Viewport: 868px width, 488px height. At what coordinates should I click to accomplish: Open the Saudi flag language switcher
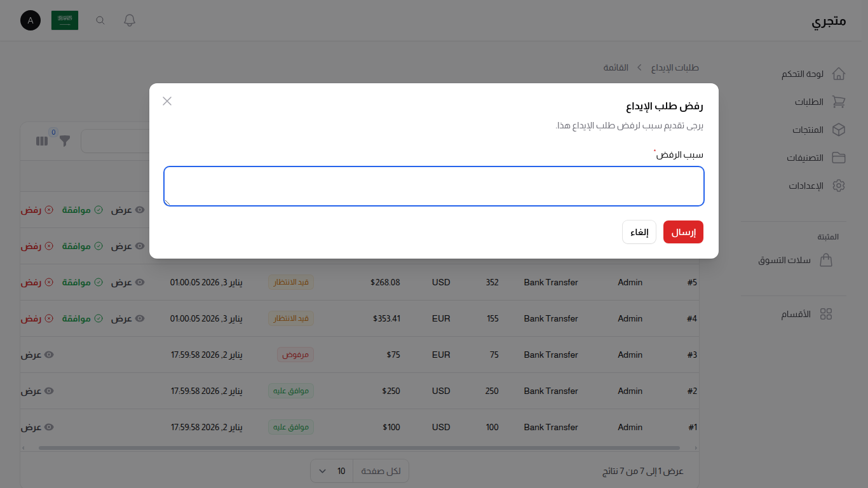64,20
